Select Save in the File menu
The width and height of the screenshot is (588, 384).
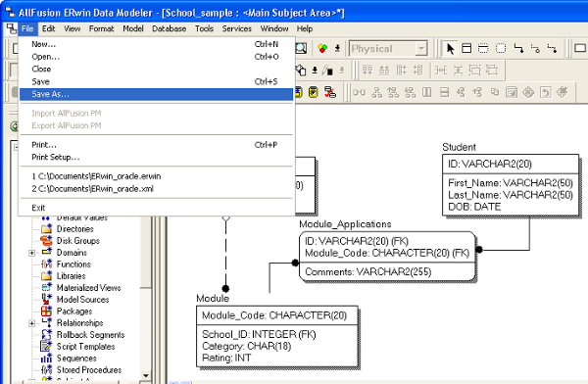156,81
